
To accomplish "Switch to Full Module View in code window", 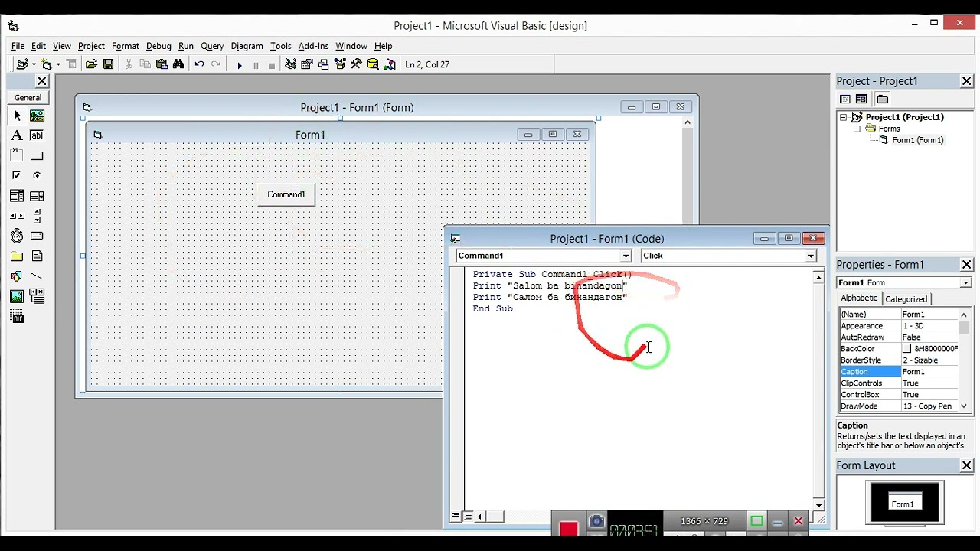I will click(x=468, y=517).
